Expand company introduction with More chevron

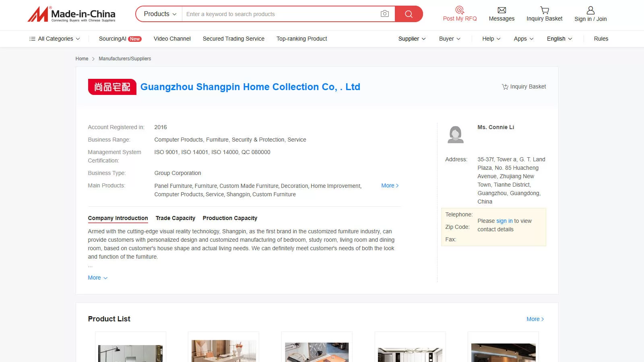[x=97, y=278]
